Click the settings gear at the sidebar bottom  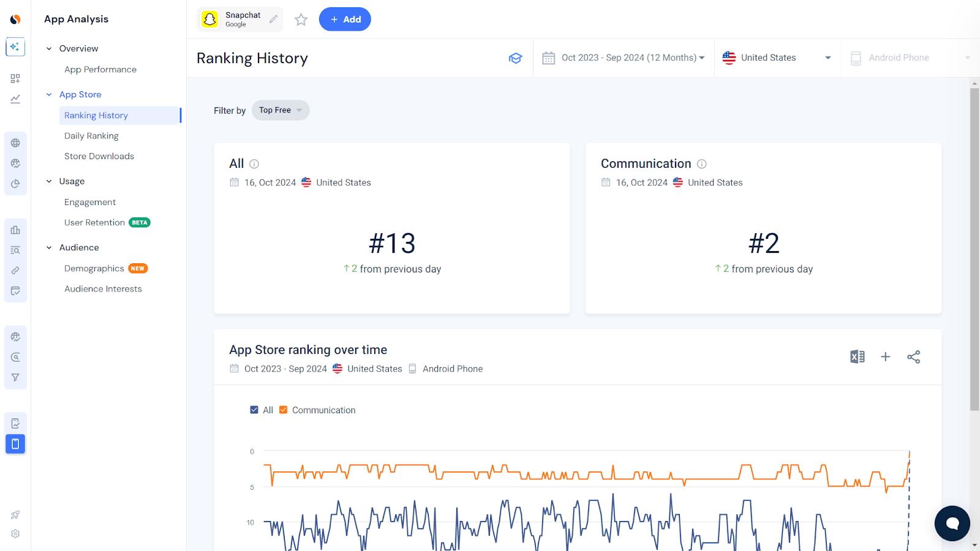(15, 533)
